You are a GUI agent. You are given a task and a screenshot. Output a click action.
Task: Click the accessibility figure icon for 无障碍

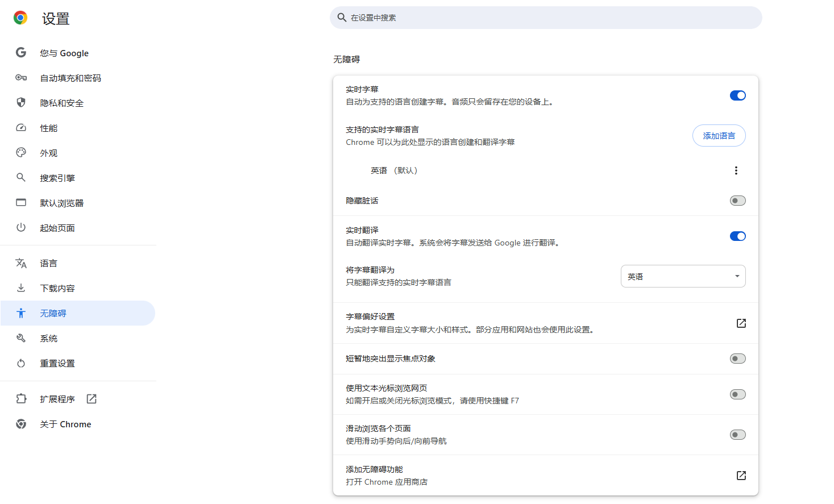[21, 313]
